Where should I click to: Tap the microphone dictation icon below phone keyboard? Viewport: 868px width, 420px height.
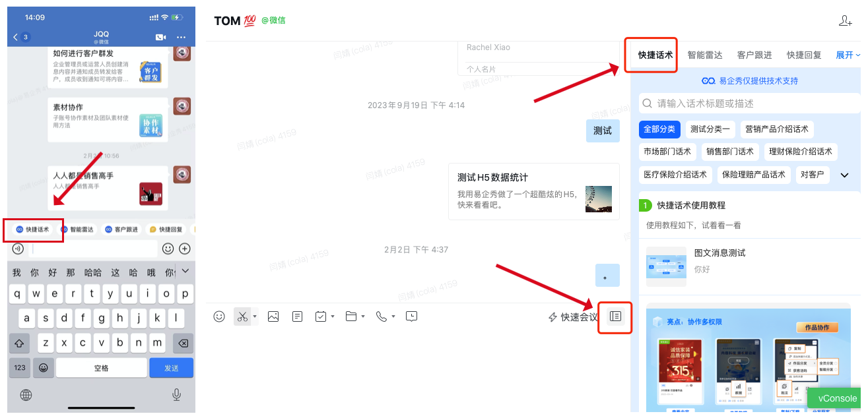(177, 394)
